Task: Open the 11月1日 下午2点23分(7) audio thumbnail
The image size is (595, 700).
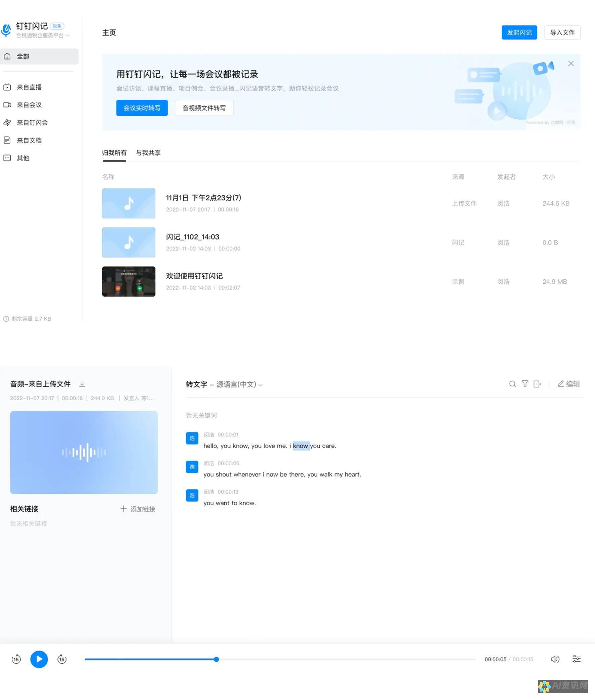Action: (x=129, y=203)
